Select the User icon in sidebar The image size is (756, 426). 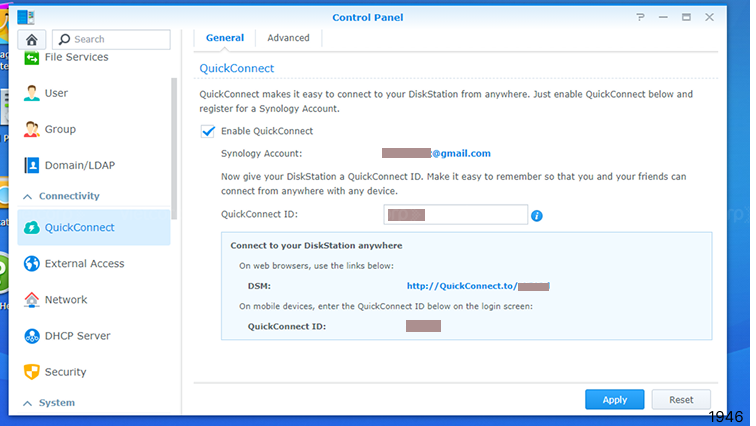32,93
